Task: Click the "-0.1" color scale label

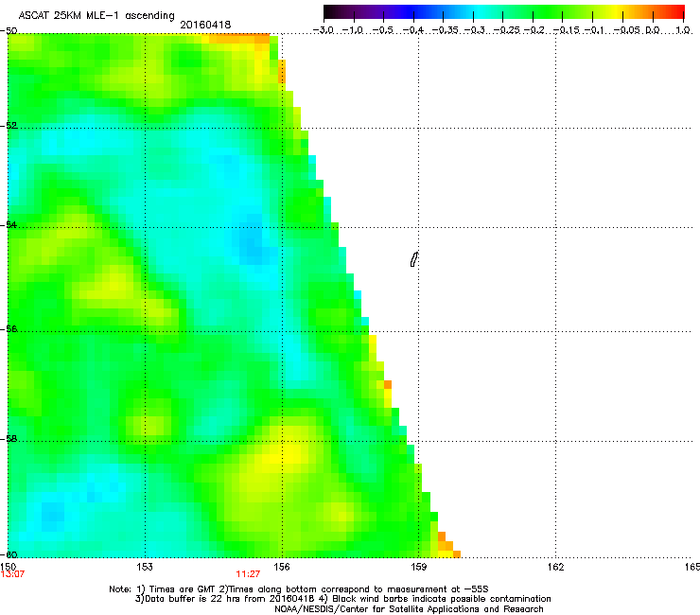Action: point(594,30)
